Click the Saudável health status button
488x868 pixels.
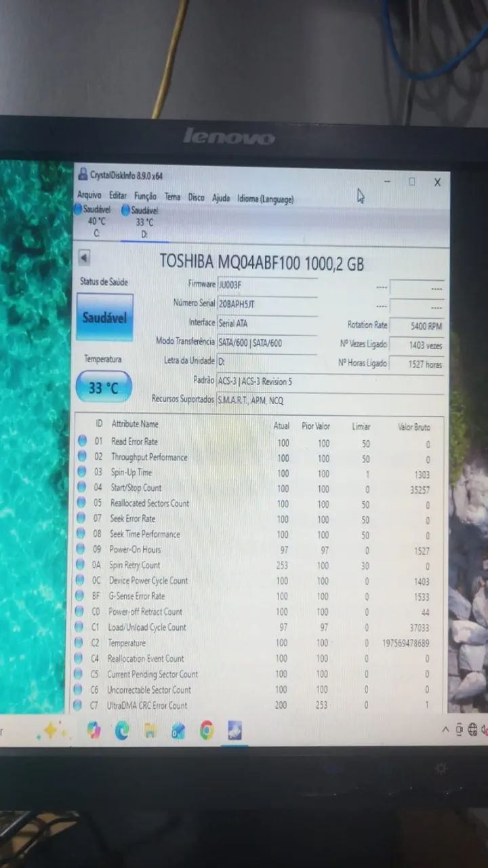tap(104, 317)
